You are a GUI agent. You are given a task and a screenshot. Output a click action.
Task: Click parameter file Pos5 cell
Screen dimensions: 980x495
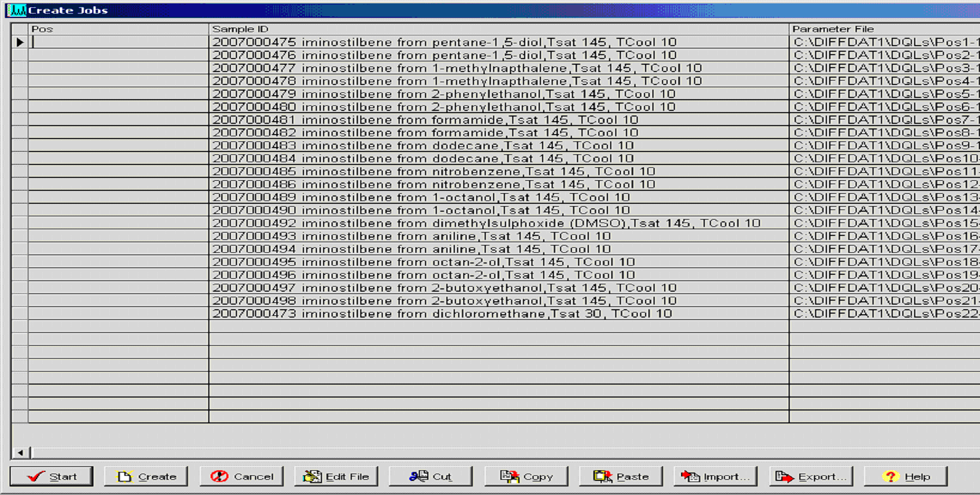(885, 94)
